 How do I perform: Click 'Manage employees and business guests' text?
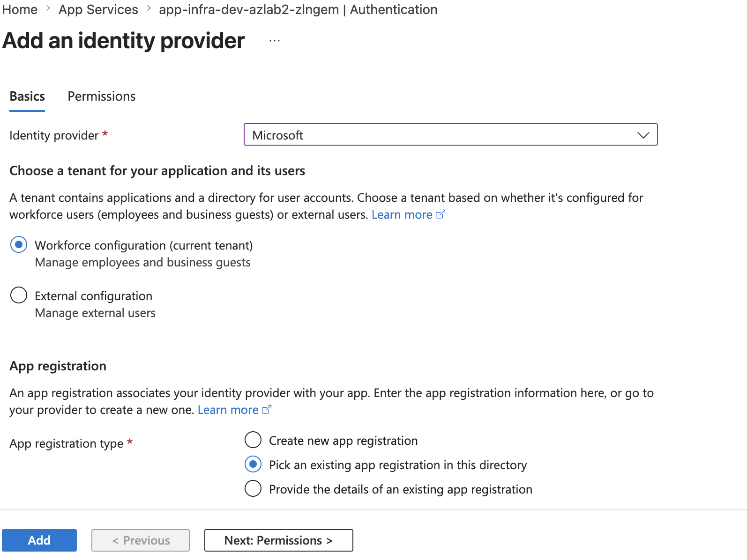(143, 262)
